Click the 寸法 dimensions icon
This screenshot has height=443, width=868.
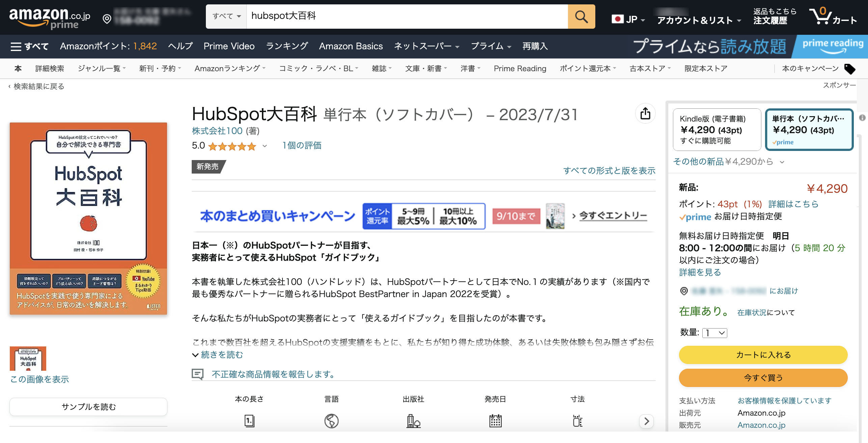pos(577,421)
